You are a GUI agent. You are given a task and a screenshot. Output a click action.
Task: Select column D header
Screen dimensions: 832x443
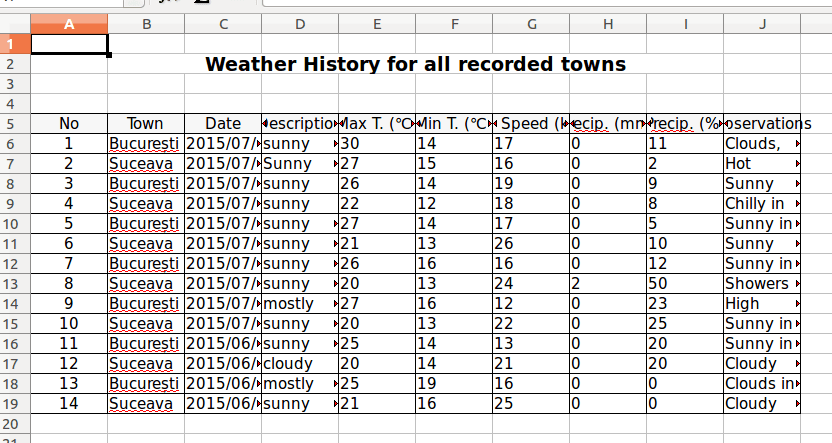pos(300,24)
